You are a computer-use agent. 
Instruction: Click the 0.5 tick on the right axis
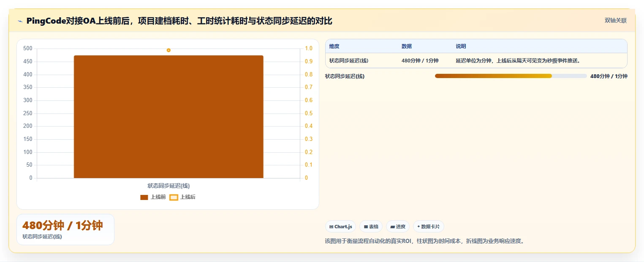[309, 113]
